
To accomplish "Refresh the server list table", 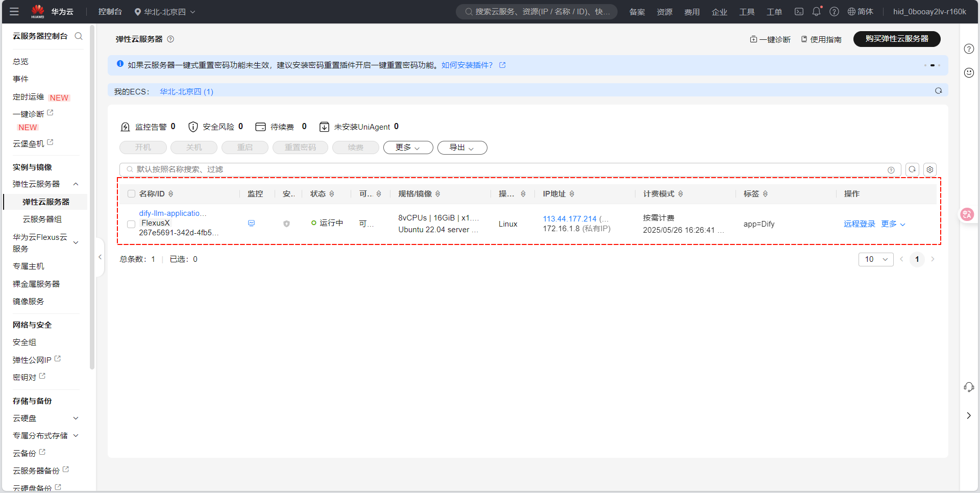I will click(x=912, y=169).
